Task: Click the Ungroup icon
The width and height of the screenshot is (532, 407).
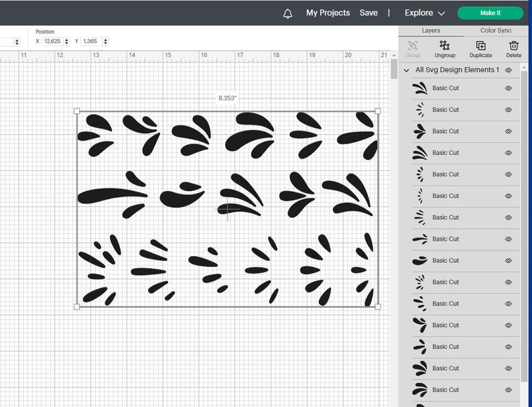Action: click(x=444, y=46)
